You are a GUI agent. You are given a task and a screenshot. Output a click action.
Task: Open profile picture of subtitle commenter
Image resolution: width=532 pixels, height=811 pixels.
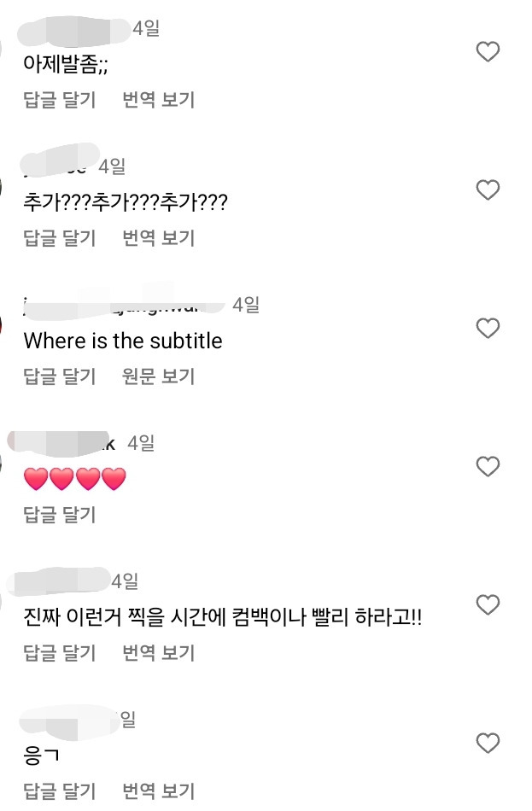pyautogui.click(x=3, y=324)
